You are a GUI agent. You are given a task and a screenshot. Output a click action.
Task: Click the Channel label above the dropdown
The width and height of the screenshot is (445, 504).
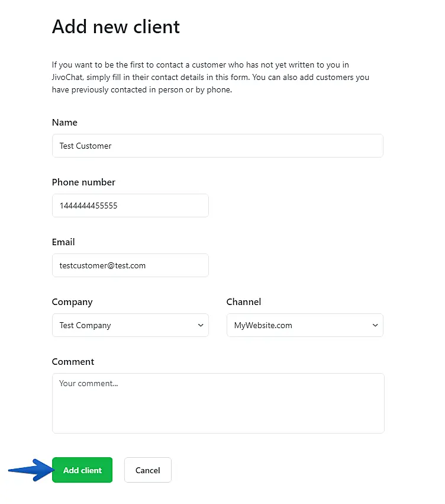coord(243,302)
